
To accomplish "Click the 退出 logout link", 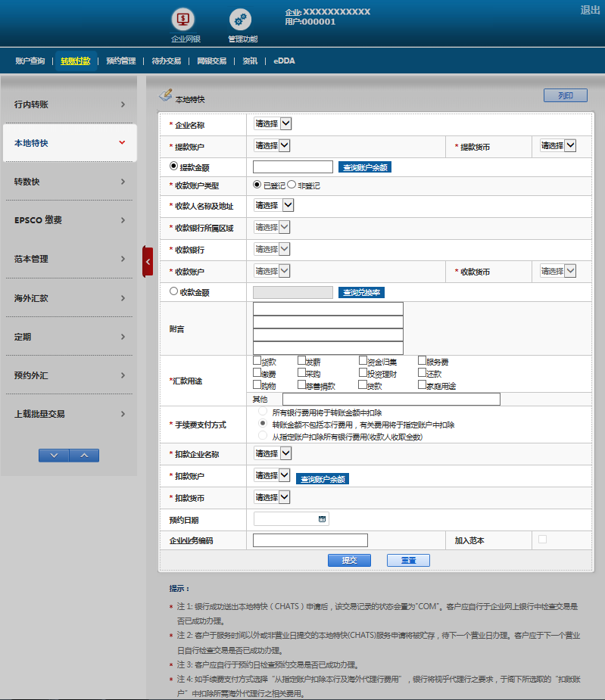I will [590, 10].
